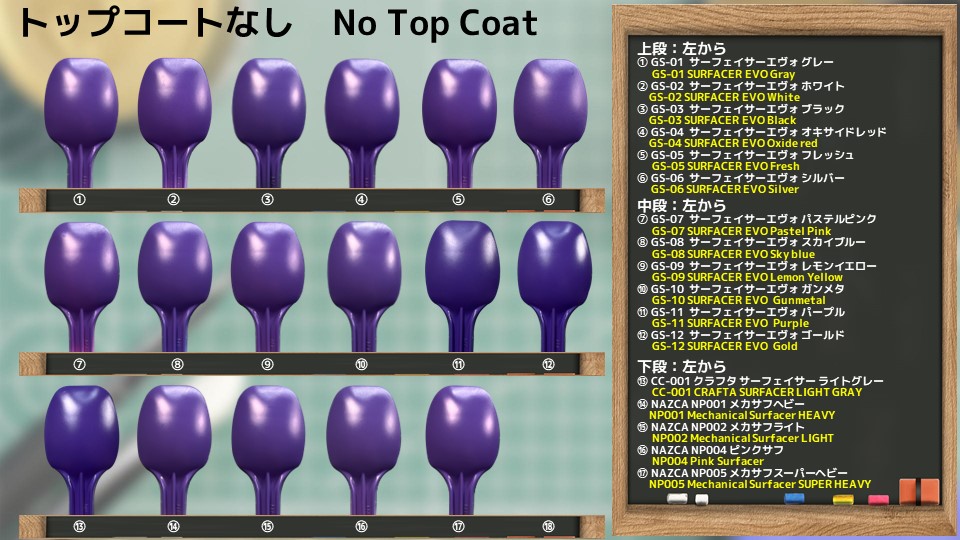The height and width of the screenshot is (540, 960).
Task: Click the line "GS-06 SURFACER EVO Silver"
Action: 725,189
